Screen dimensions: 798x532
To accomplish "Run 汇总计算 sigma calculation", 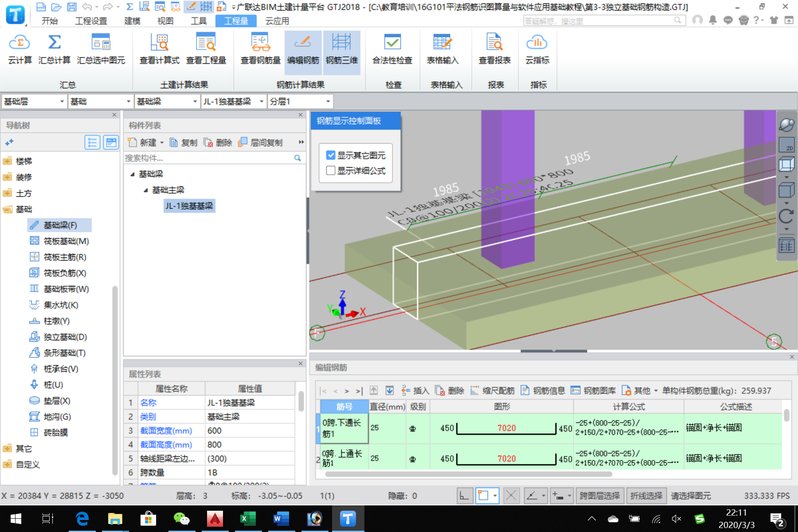I will 55,49.
